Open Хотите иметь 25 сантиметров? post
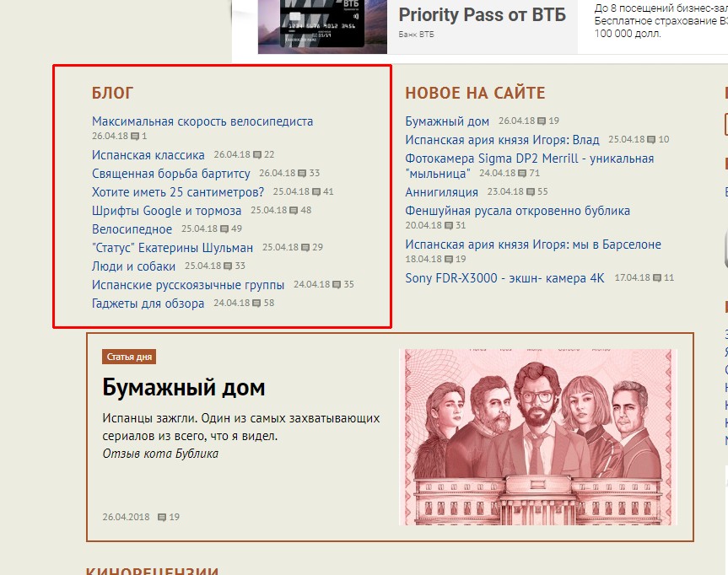 (x=178, y=192)
